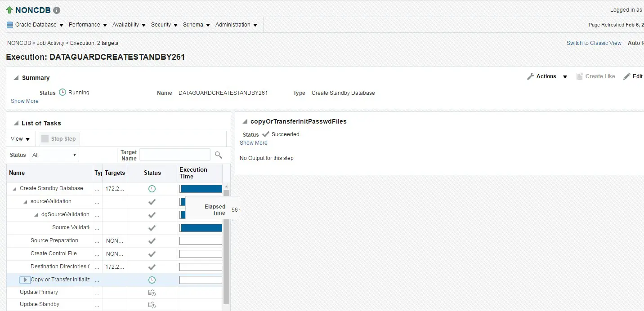Open the Schema menu
Viewport: 644px width, 311px height.
[197, 25]
